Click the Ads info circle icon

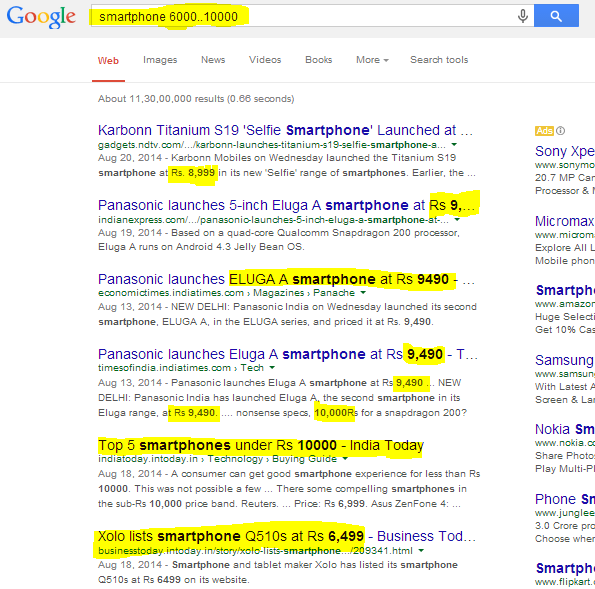pos(560,131)
